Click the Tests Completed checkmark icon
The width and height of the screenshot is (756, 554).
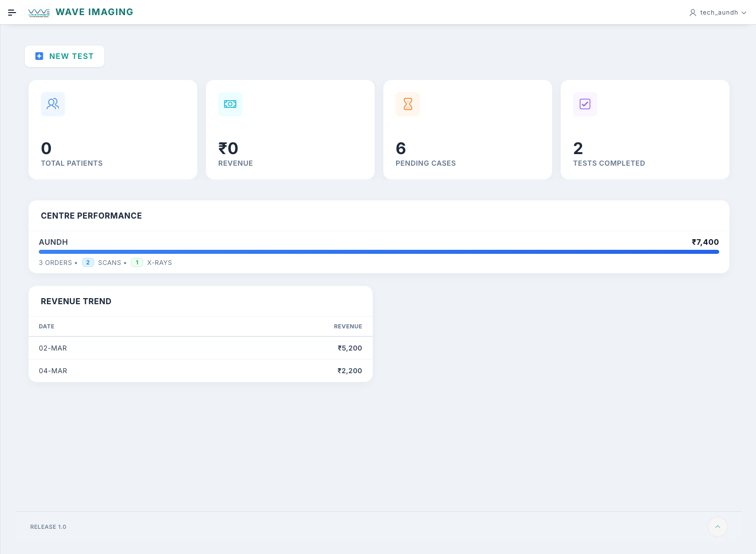pyautogui.click(x=585, y=104)
